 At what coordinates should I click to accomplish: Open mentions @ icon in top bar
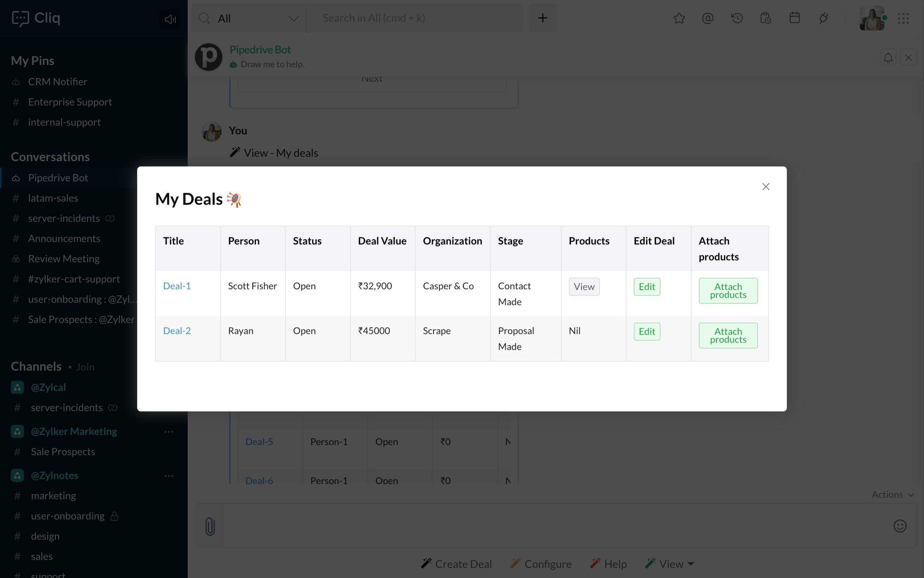(x=707, y=18)
